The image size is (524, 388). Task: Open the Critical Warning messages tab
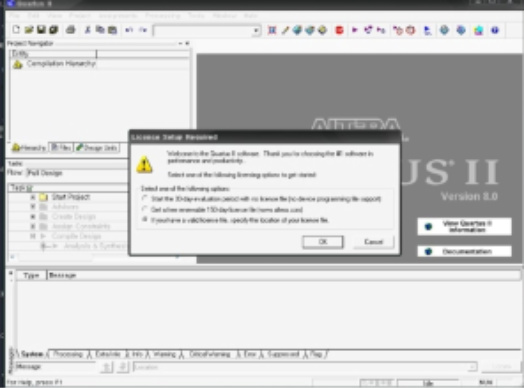point(210,354)
